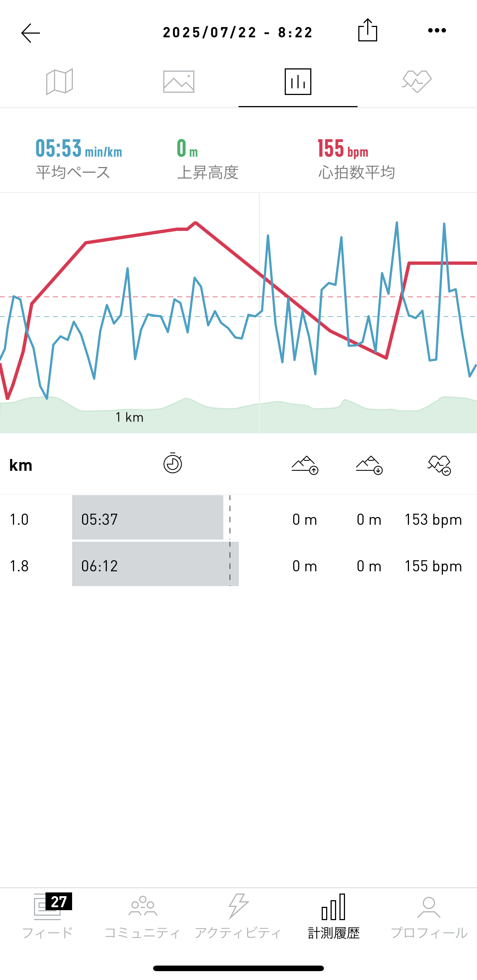Screen dimensions: 477x980
Task: Select the bar chart statistics tab
Action: click(298, 81)
